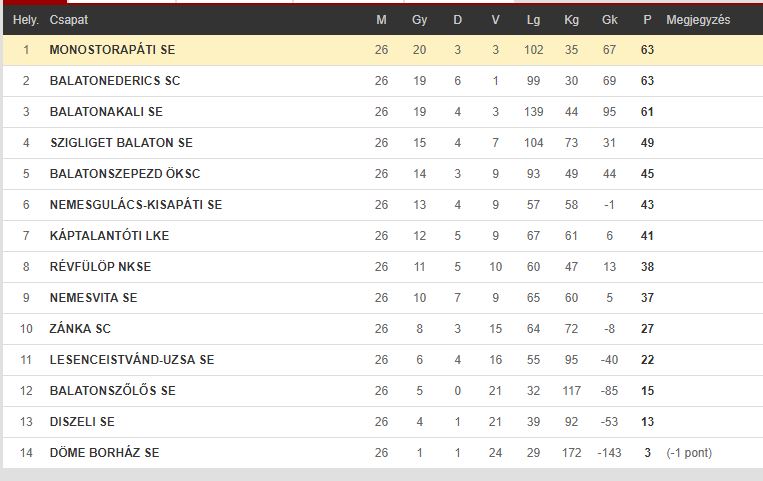763x481 pixels.
Task: Click the Gk goal difference header
Action: point(609,20)
